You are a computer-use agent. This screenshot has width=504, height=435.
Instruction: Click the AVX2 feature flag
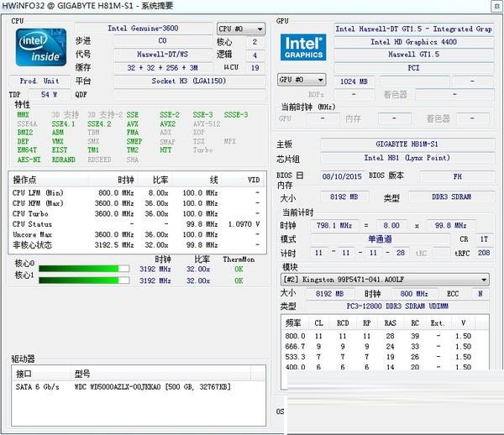click(x=167, y=123)
